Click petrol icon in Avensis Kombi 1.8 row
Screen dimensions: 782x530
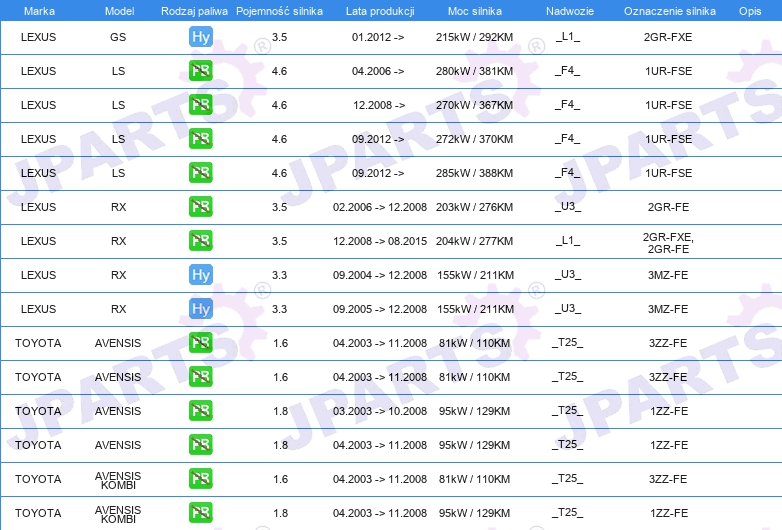(x=201, y=513)
